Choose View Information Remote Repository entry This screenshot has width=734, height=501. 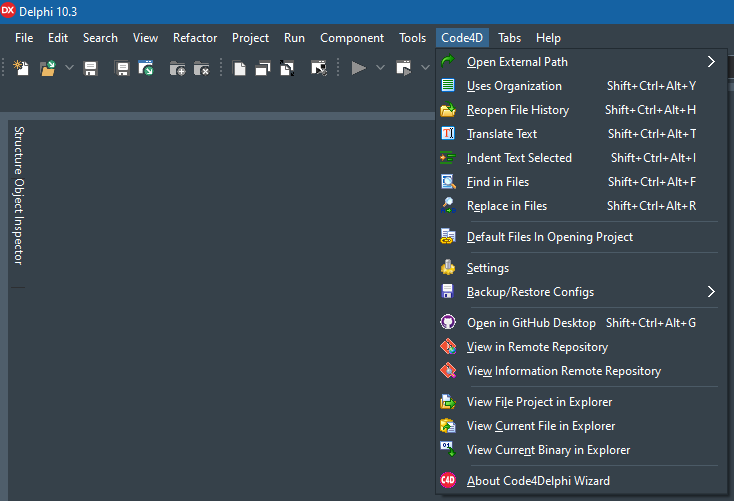pos(581,371)
